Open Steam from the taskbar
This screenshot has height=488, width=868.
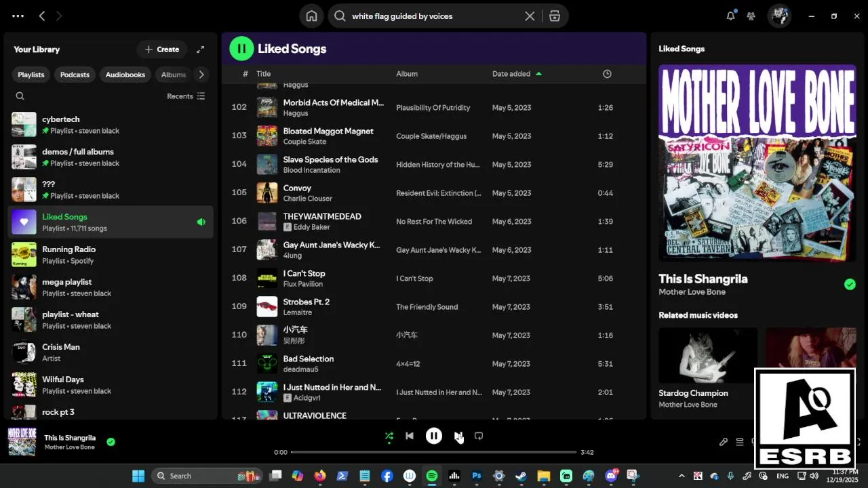coord(521,476)
